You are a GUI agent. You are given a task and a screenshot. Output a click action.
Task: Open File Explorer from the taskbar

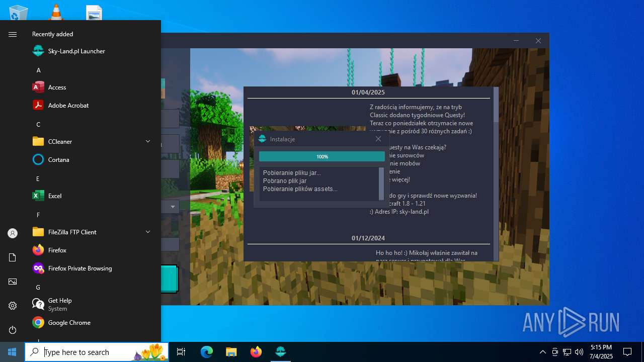[x=231, y=352]
